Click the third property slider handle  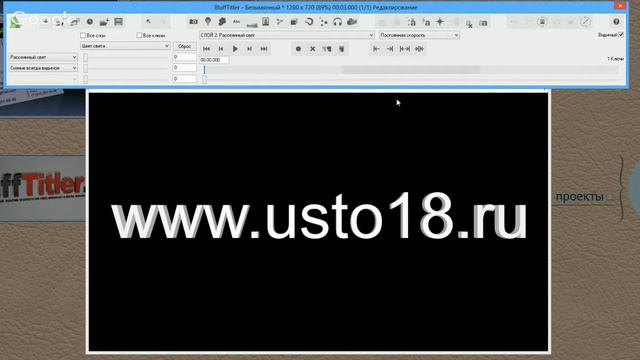click(x=85, y=79)
